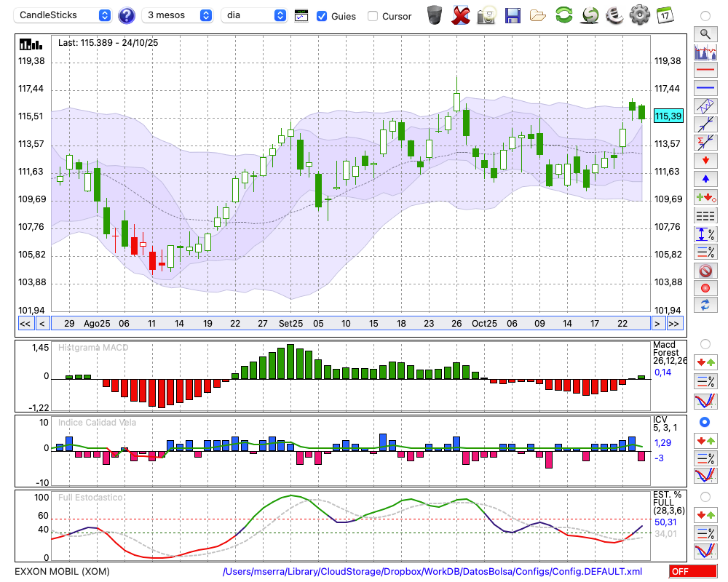Select the blue and red lines percent tool in the chart sidebar
The width and height of the screenshot is (728, 582).
coord(705,252)
